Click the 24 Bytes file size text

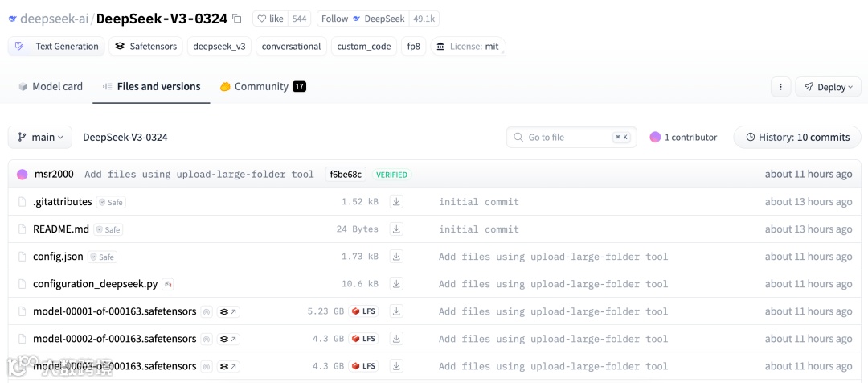pyautogui.click(x=358, y=229)
